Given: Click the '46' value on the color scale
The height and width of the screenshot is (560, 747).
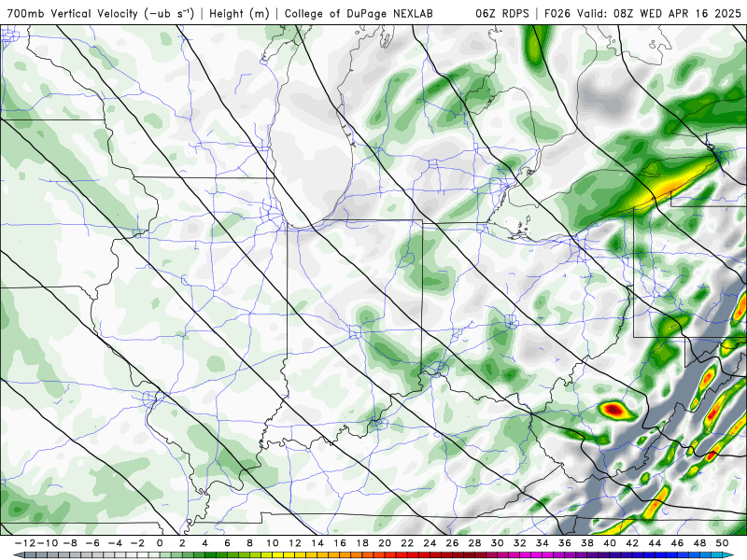Looking at the screenshot, I should pos(678,543).
